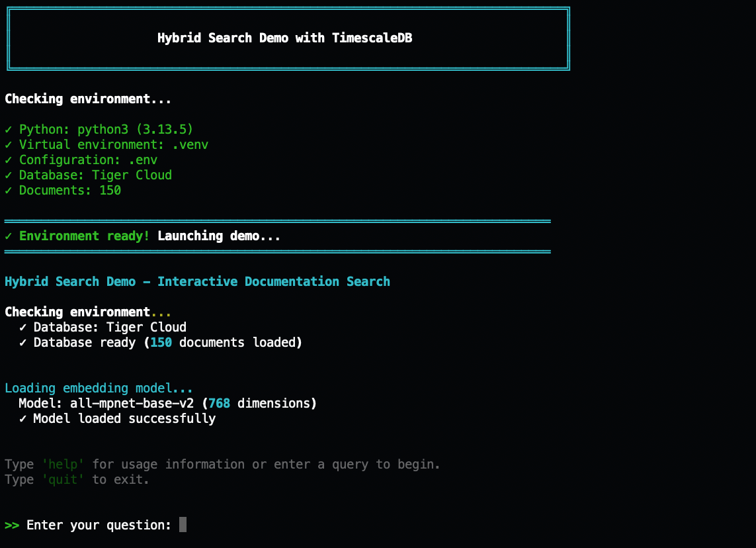Click the checkmark next to Virtual environment

(x=9, y=145)
